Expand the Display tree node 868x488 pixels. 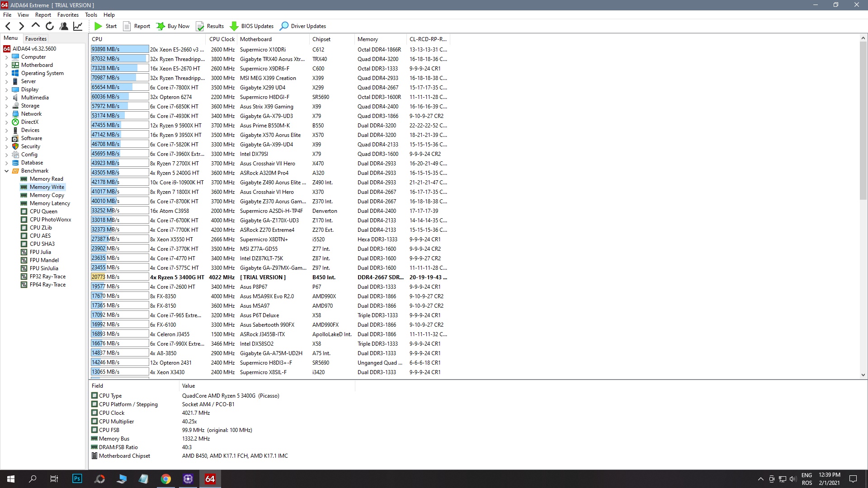click(x=6, y=90)
